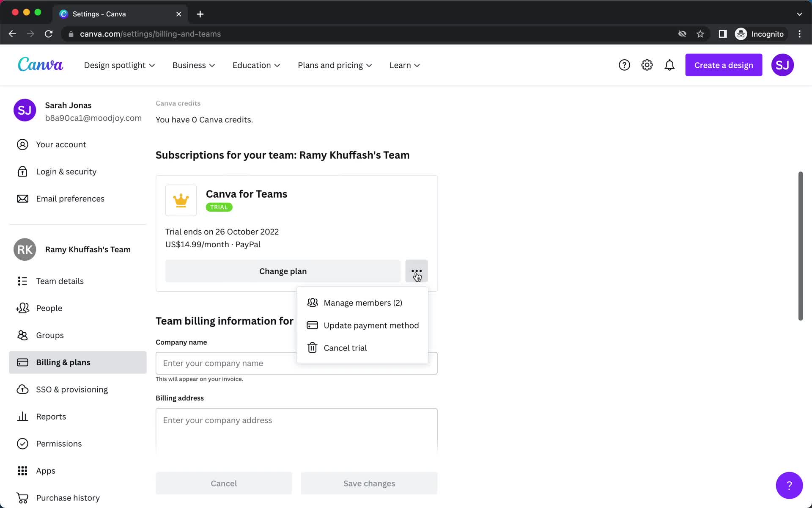Open the browser tab search chevron
Screen dimensions: 812x508
click(799, 14)
